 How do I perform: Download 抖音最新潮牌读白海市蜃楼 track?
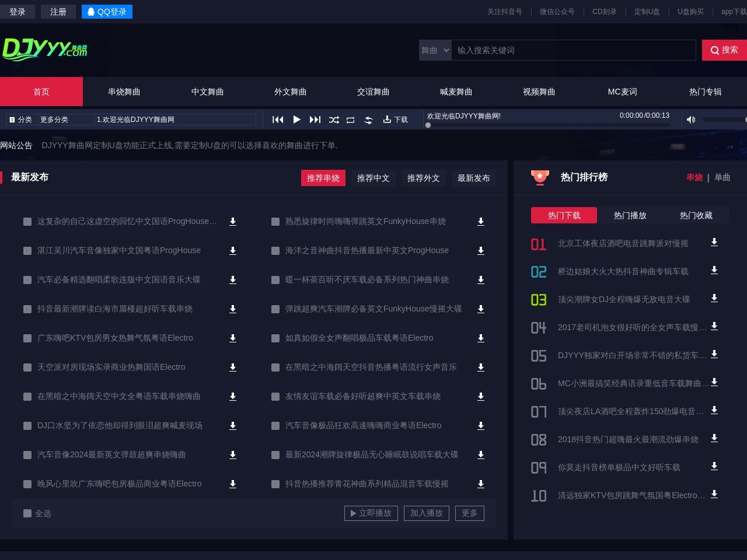(x=233, y=309)
